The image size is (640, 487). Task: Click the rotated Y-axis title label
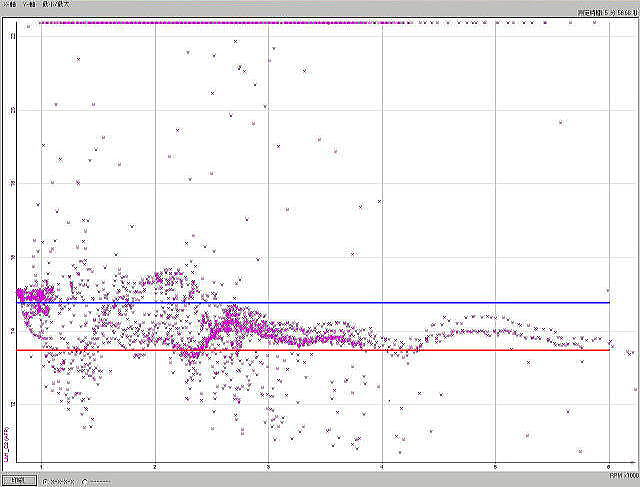coord(6,444)
